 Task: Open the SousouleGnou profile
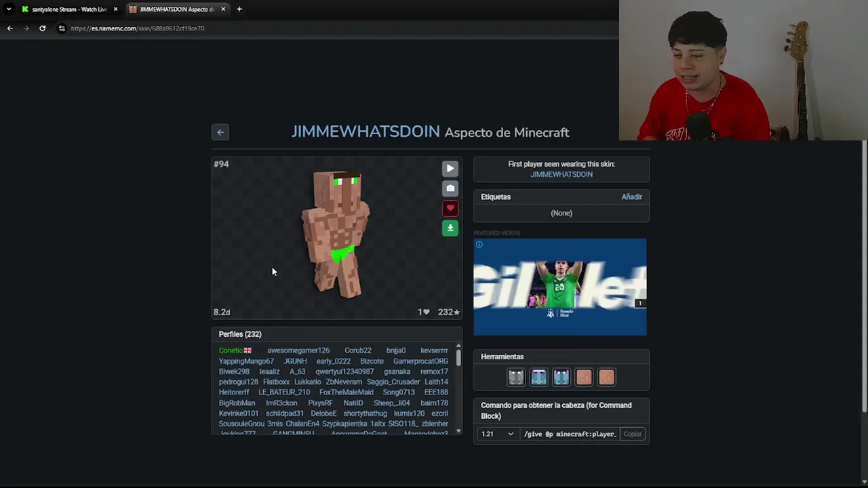tap(241, 424)
